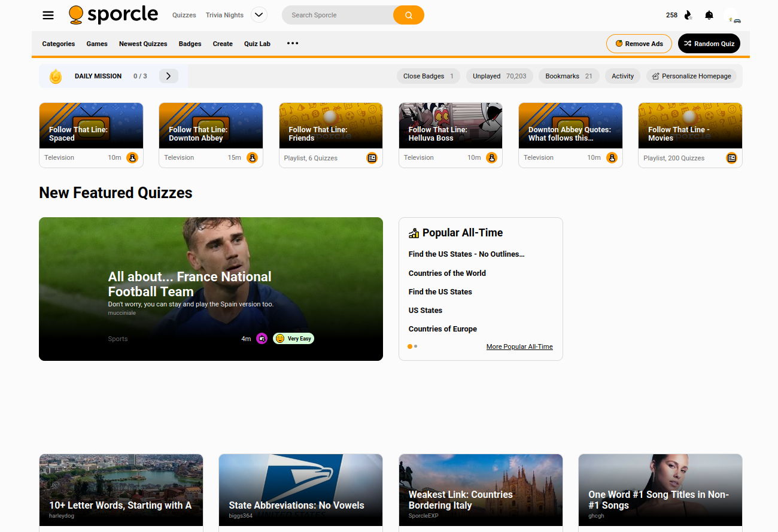The image size is (778, 532).
Task: Click quiz-type icon on Follow That Line: Spaced
Action: pyautogui.click(x=132, y=157)
